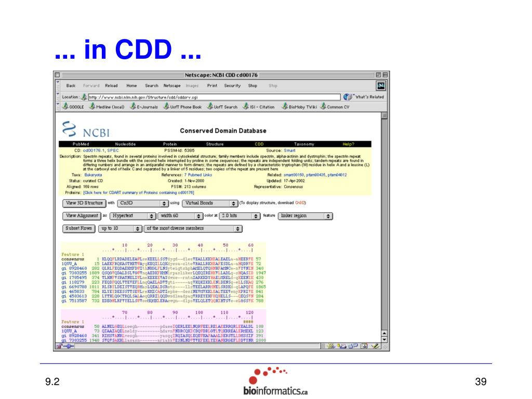The image size is (532, 399).
Task: Click the Back toolbar button
Action: [x=71, y=86]
